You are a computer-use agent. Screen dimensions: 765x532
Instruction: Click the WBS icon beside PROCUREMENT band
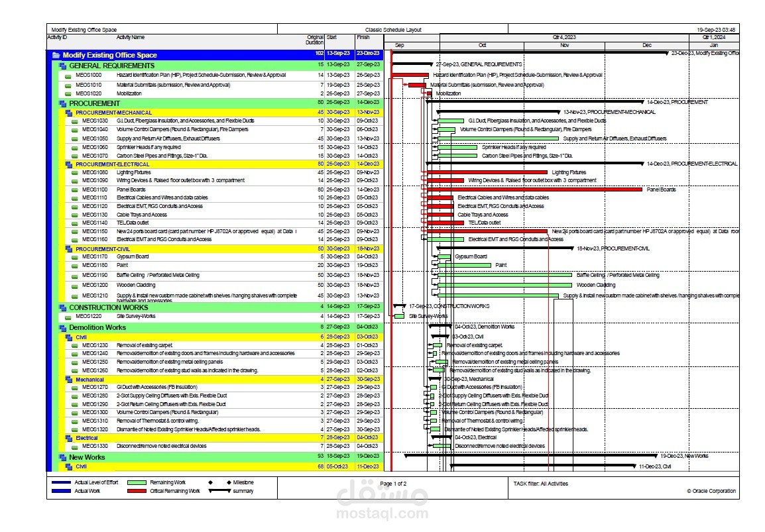tap(63, 103)
